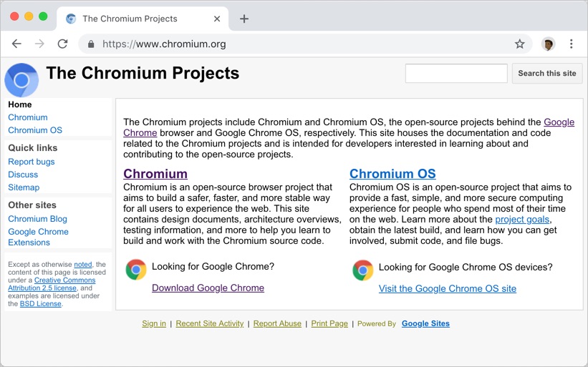Open the Chrome three-dot menu
The image size is (588, 367).
point(571,44)
